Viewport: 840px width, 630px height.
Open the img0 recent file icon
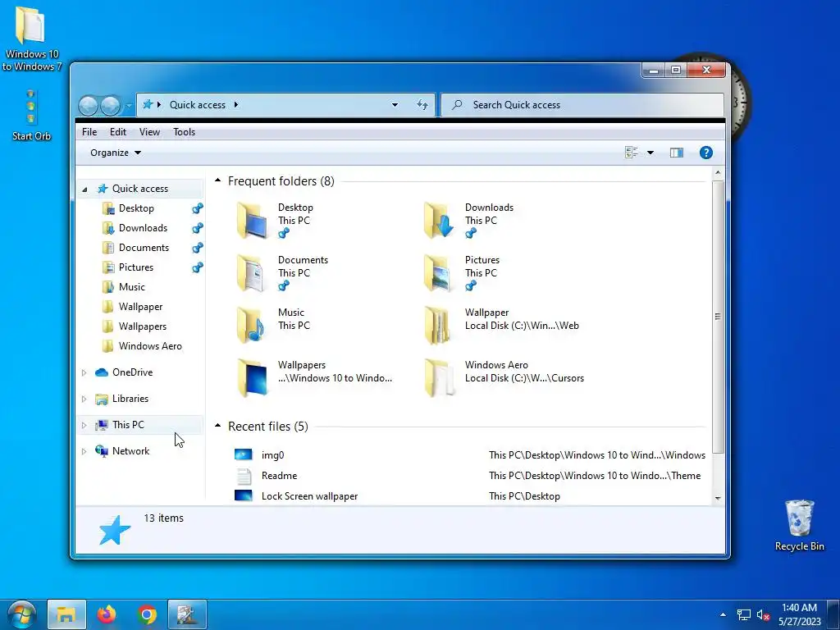click(x=243, y=454)
